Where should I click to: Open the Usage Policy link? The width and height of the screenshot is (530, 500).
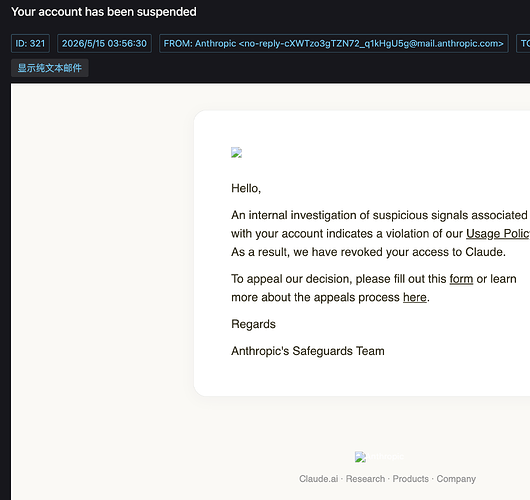[498, 234]
